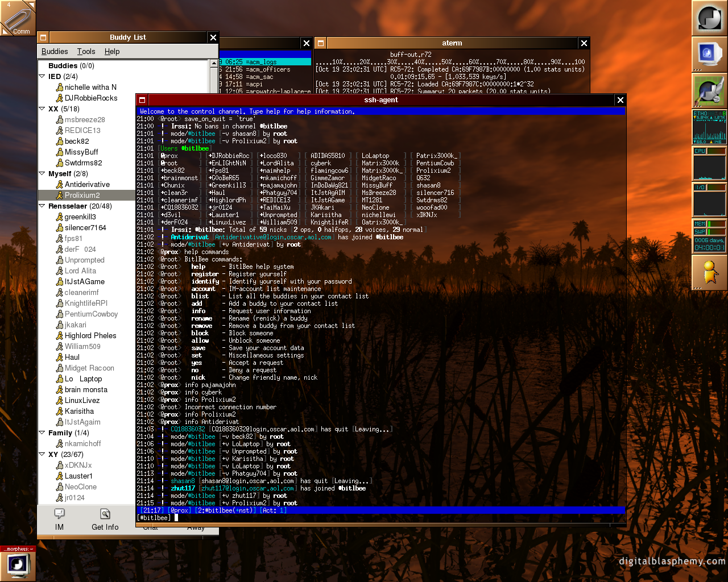This screenshot has width=728, height=582.
Task: Click the ETH0 network monitor applet
Action: point(709,127)
